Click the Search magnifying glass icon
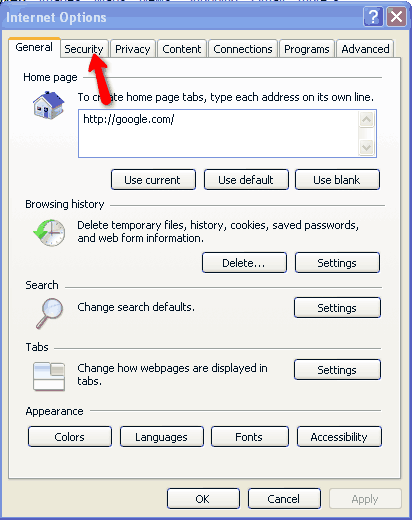The image size is (412, 521). (x=49, y=313)
